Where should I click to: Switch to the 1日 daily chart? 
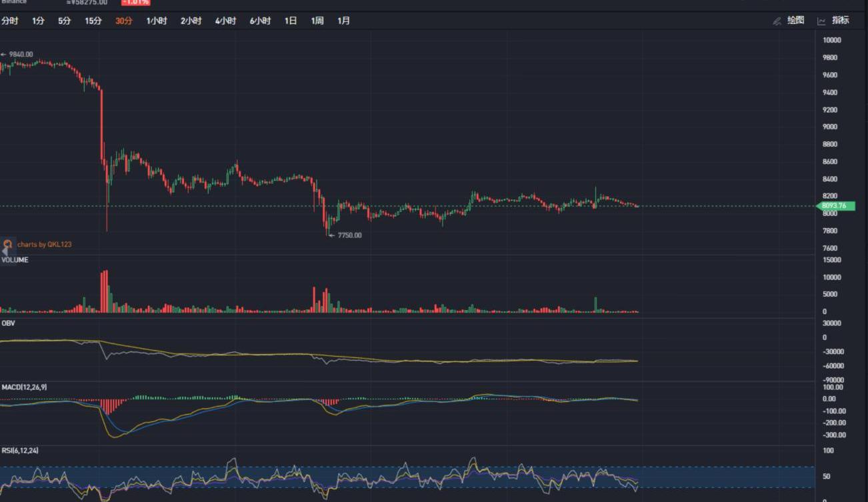(291, 21)
